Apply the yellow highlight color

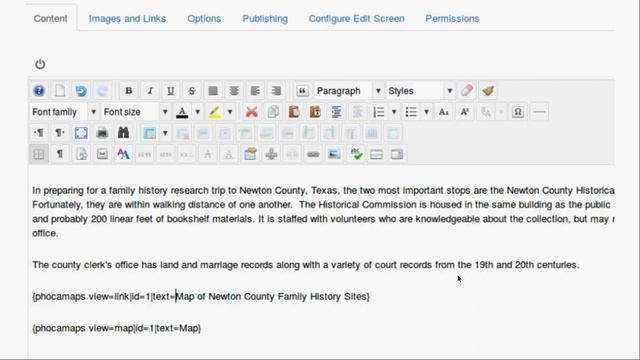click(x=214, y=112)
